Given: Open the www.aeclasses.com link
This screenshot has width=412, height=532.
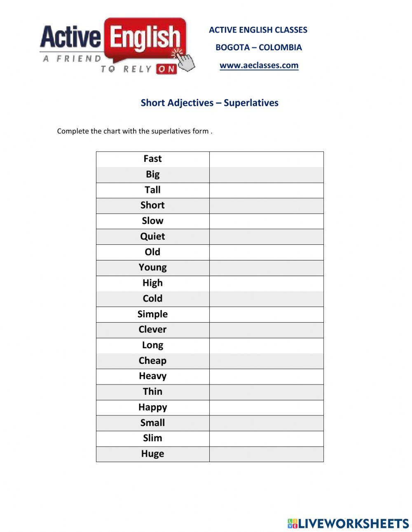Looking at the screenshot, I should [x=259, y=65].
